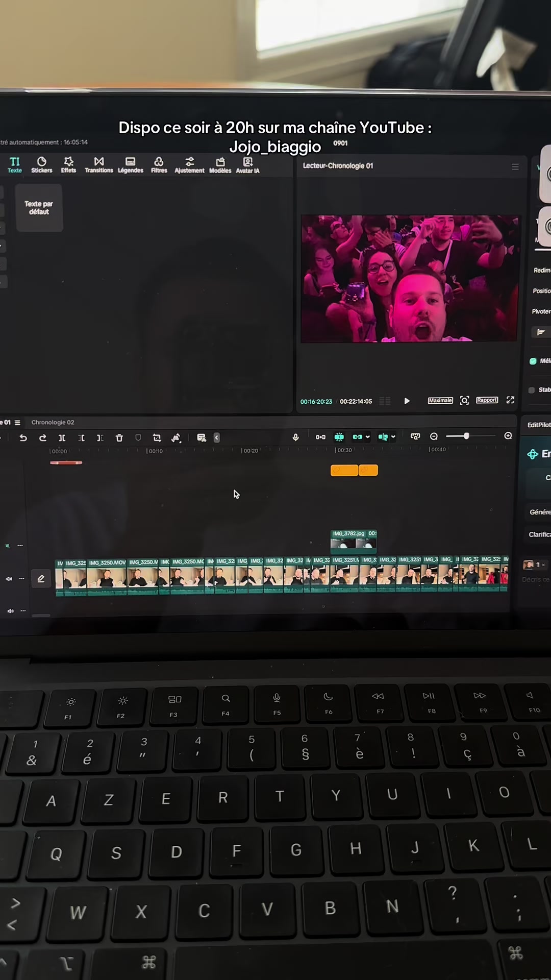Open the Maximale quality selector

click(x=440, y=401)
